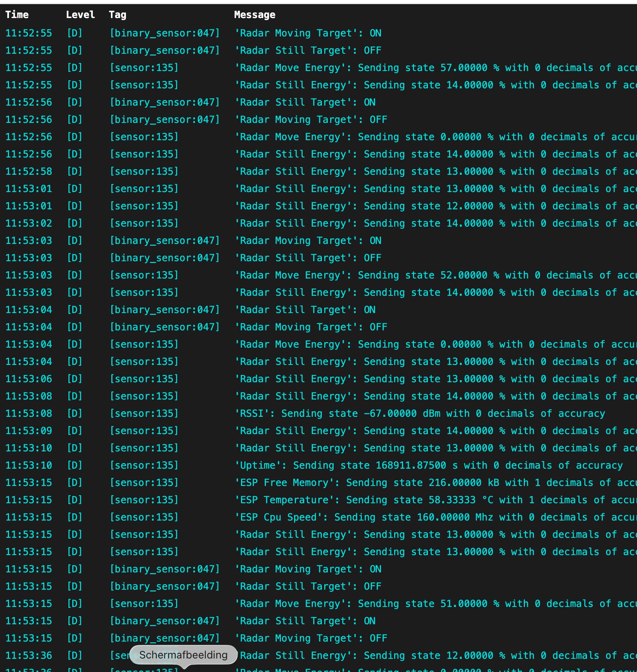This screenshot has height=672, width=637.
Task: Click the [D] level on the ESP Free Memory row
Action: [74, 483]
